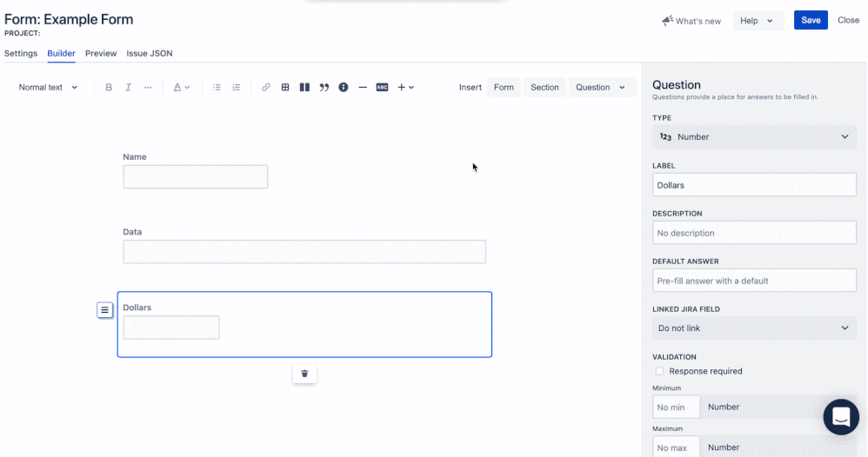The width and height of the screenshot is (868, 457).
Task: Insert a Section element
Action: click(544, 88)
